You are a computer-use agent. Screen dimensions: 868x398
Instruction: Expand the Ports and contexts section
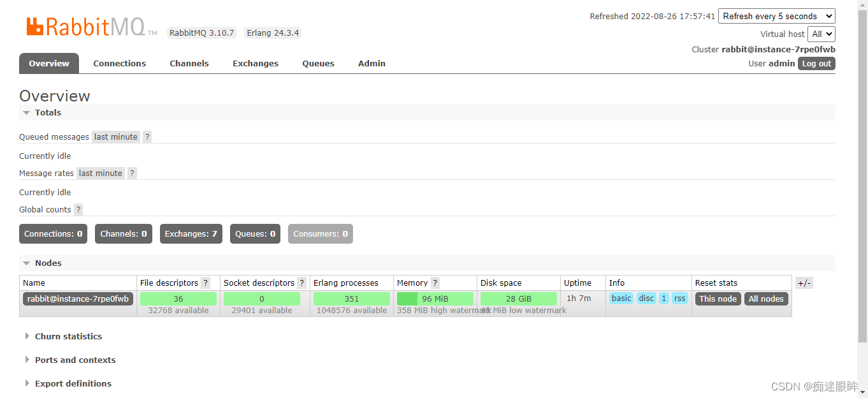click(75, 360)
